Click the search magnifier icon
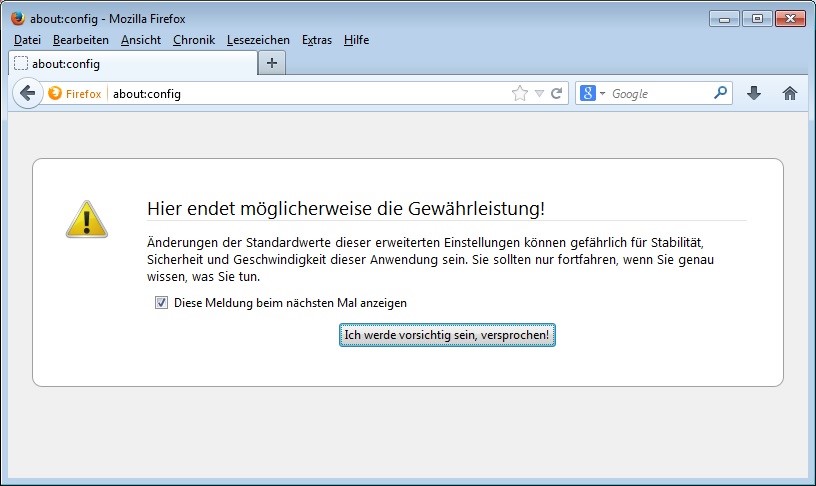 (x=721, y=93)
